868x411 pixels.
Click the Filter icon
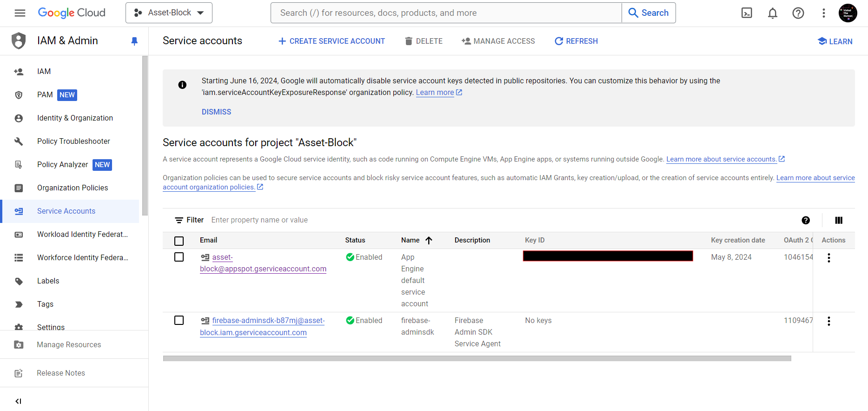179,220
